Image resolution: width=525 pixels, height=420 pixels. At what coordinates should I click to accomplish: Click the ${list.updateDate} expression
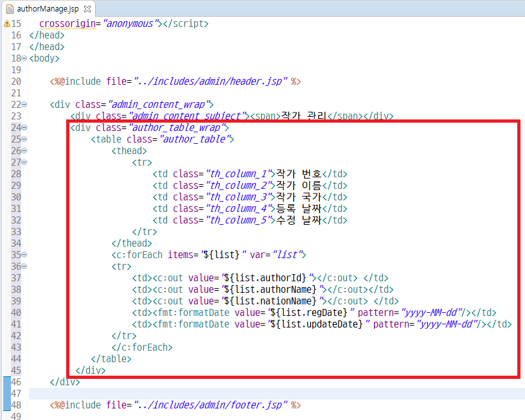[316, 324]
